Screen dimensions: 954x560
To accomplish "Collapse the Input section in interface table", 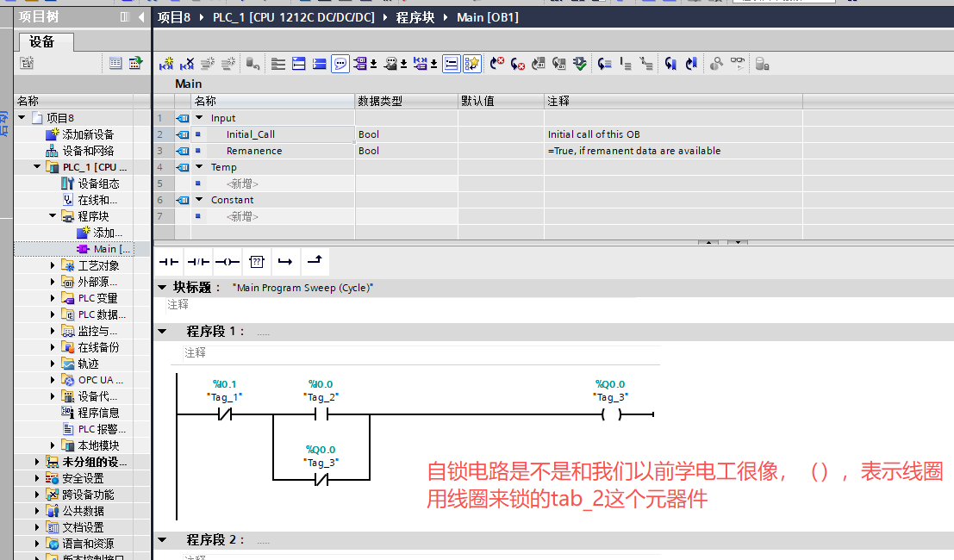I will [x=199, y=117].
